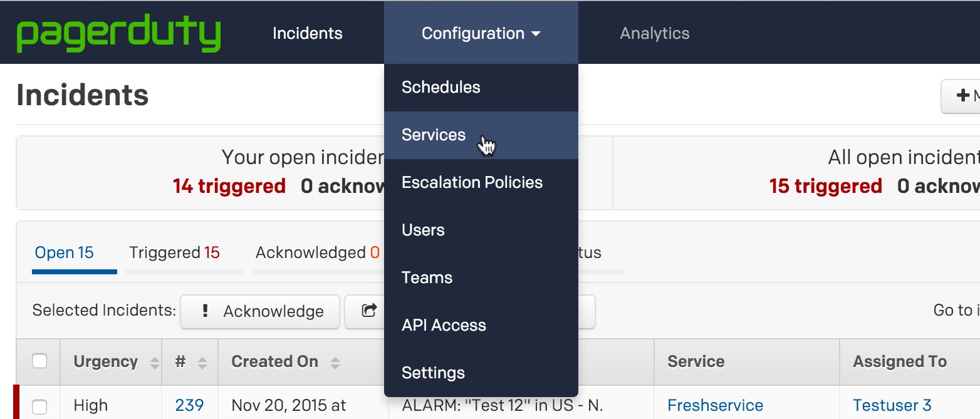Image resolution: width=980 pixels, height=419 pixels.
Task: Switch to the Triggered 15 tab
Action: [x=174, y=252]
